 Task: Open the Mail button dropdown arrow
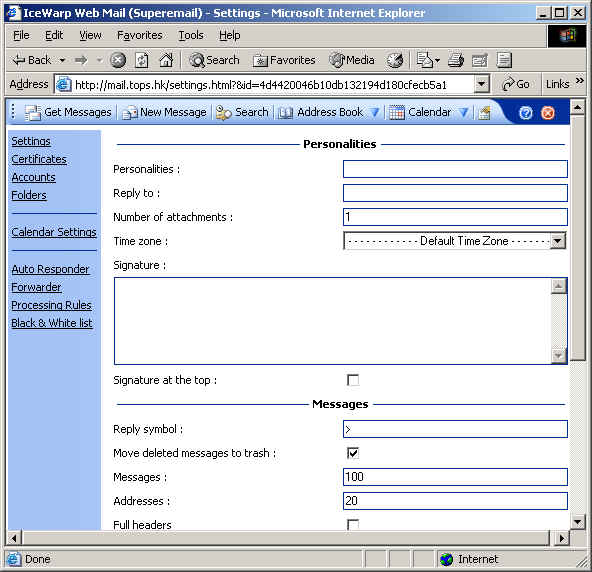(437, 60)
